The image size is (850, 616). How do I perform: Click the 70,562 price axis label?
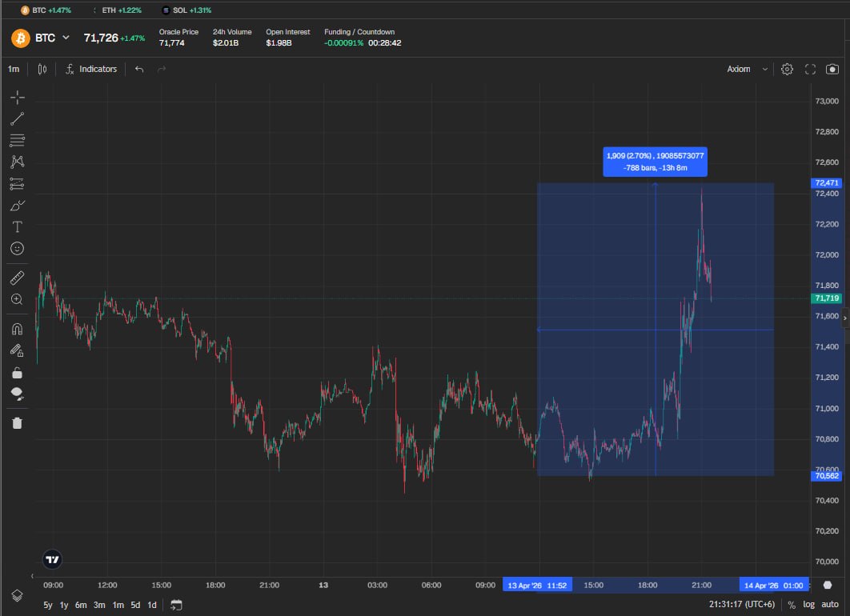point(826,476)
